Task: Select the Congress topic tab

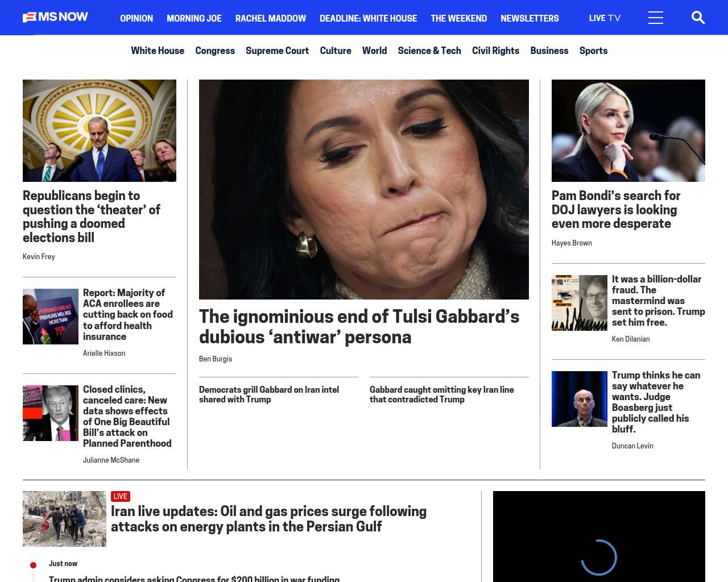Action: (215, 51)
